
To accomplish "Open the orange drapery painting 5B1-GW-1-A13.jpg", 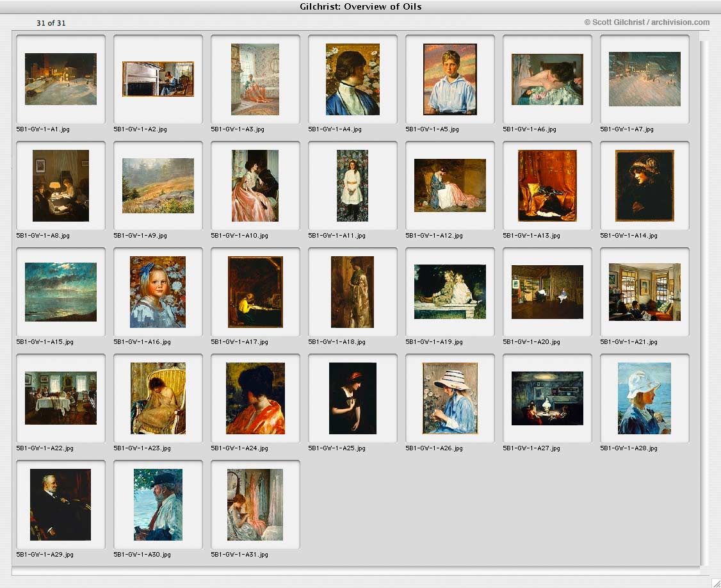I will 547,185.
